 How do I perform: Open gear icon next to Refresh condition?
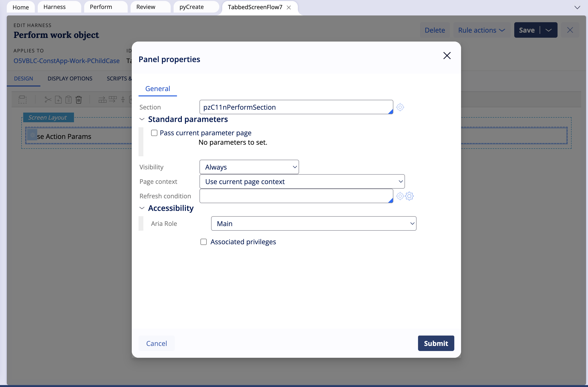click(409, 196)
